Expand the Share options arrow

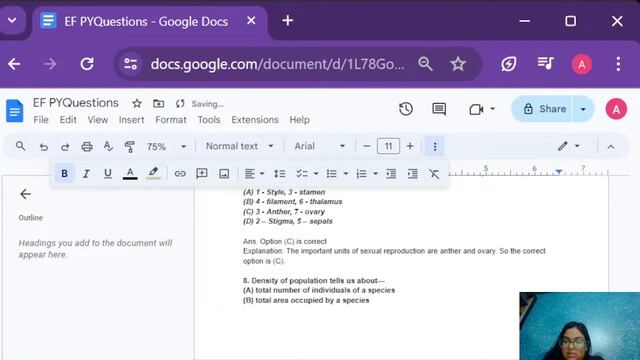pos(583,109)
